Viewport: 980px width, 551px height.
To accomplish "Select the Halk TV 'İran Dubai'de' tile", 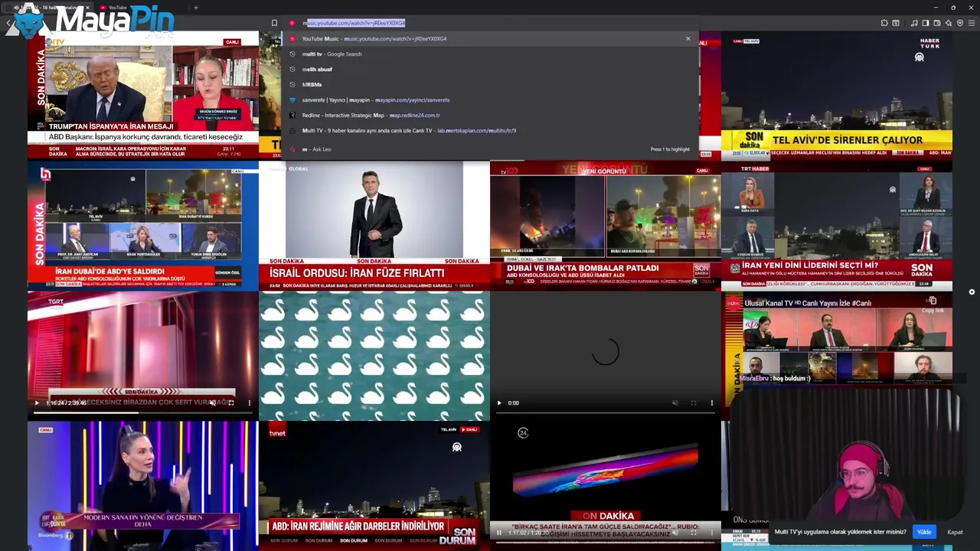I will tap(143, 226).
